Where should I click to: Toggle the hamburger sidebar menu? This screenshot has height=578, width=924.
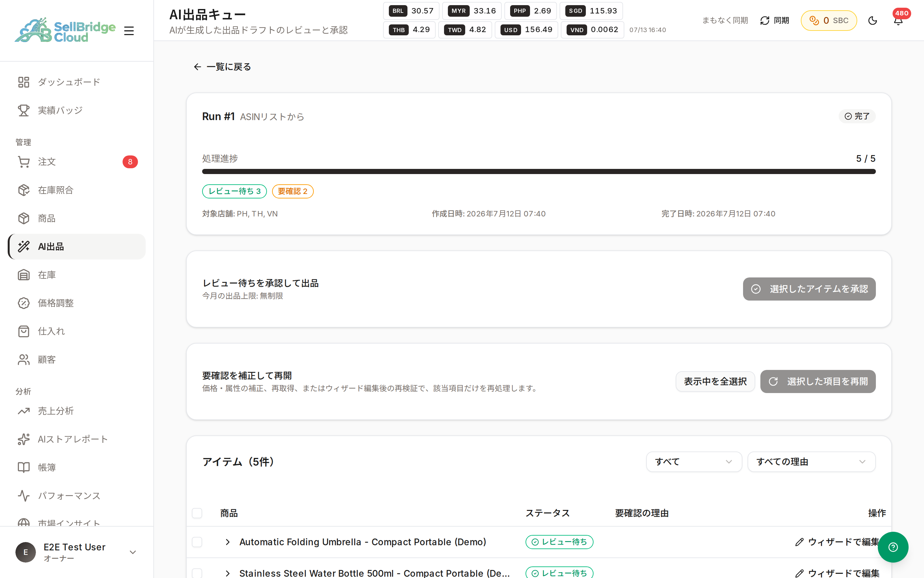[x=129, y=31]
